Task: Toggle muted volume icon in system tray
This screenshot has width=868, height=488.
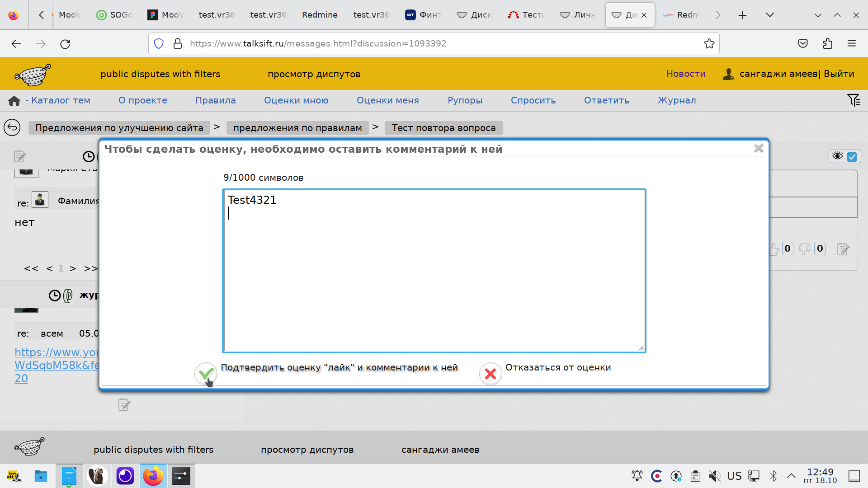Action: point(714,476)
